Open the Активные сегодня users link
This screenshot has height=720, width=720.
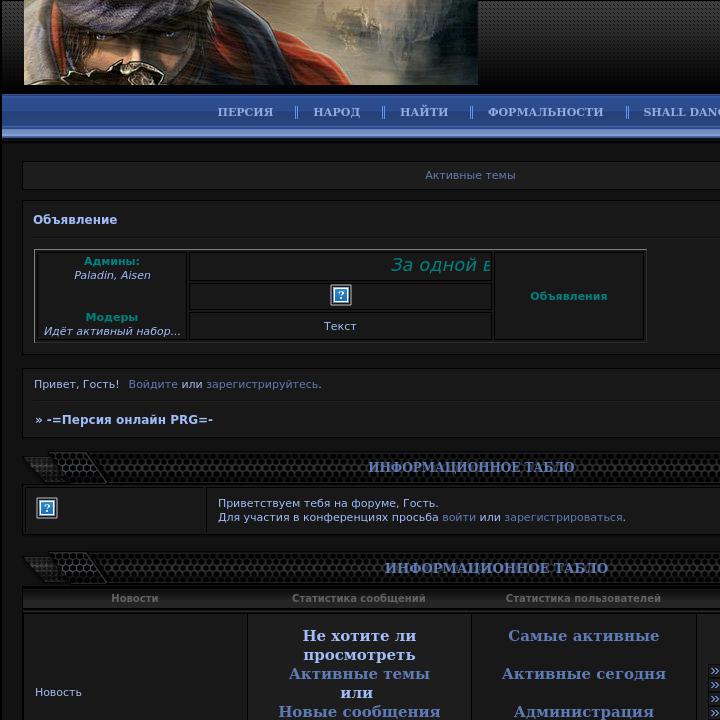point(583,674)
